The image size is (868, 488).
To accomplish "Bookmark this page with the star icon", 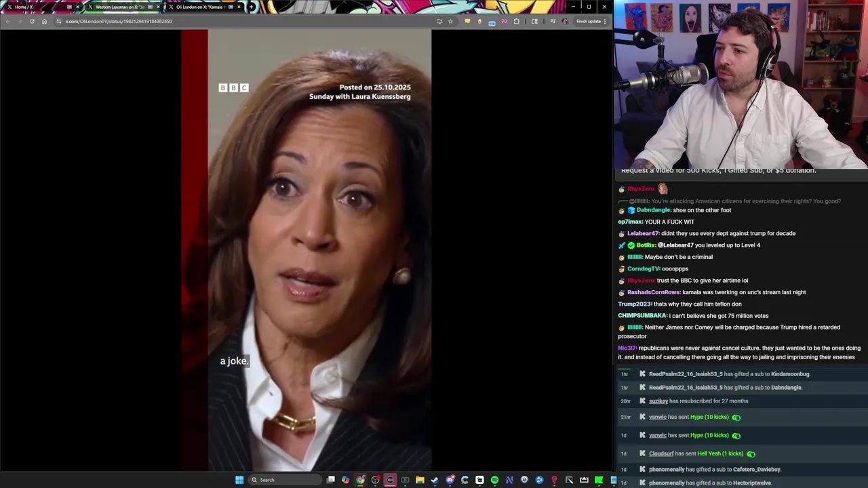I will (450, 21).
